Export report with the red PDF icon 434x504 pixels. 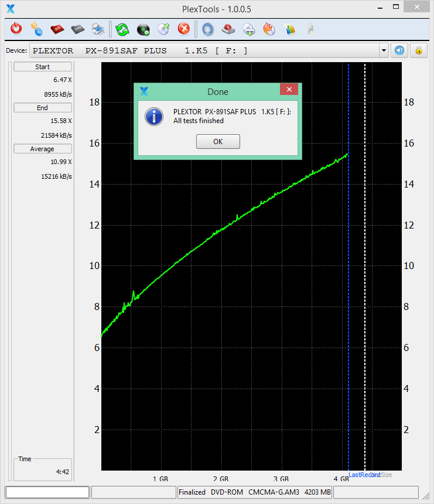(x=57, y=29)
